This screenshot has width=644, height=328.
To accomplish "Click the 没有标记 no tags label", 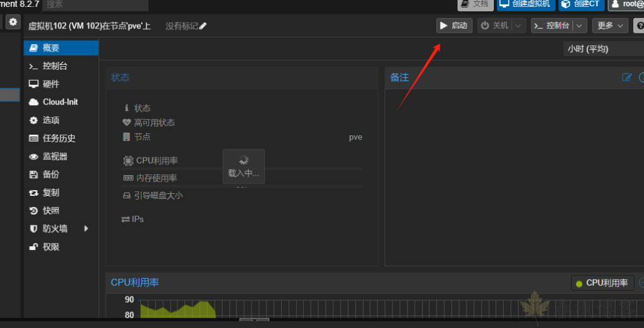I will (182, 26).
